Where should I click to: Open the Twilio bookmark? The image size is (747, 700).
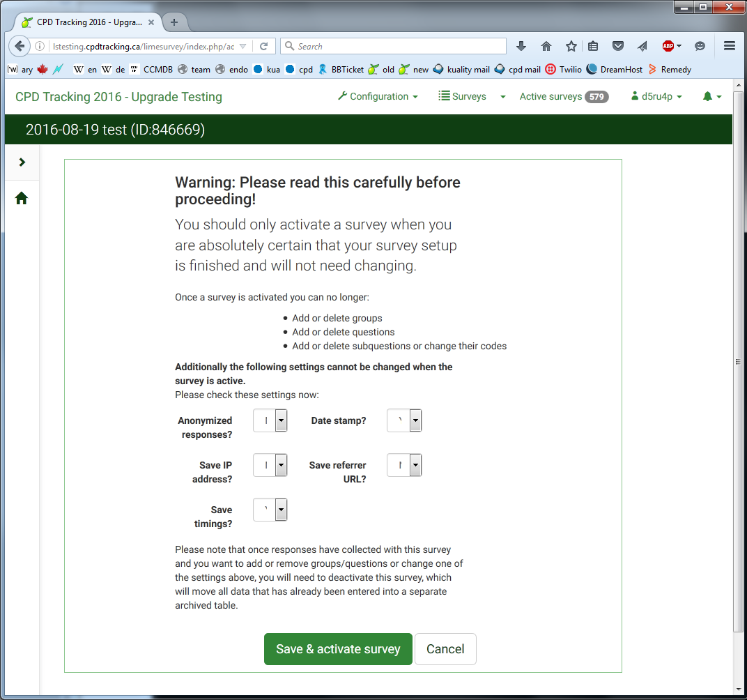click(x=563, y=70)
